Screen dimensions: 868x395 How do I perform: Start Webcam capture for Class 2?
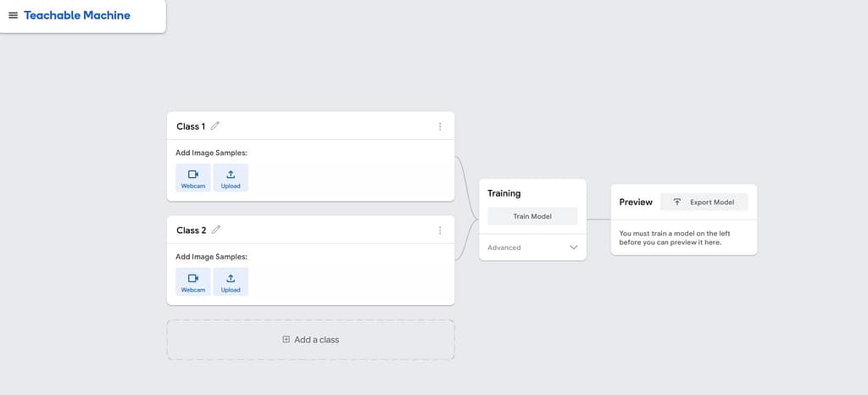pyautogui.click(x=193, y=281)
